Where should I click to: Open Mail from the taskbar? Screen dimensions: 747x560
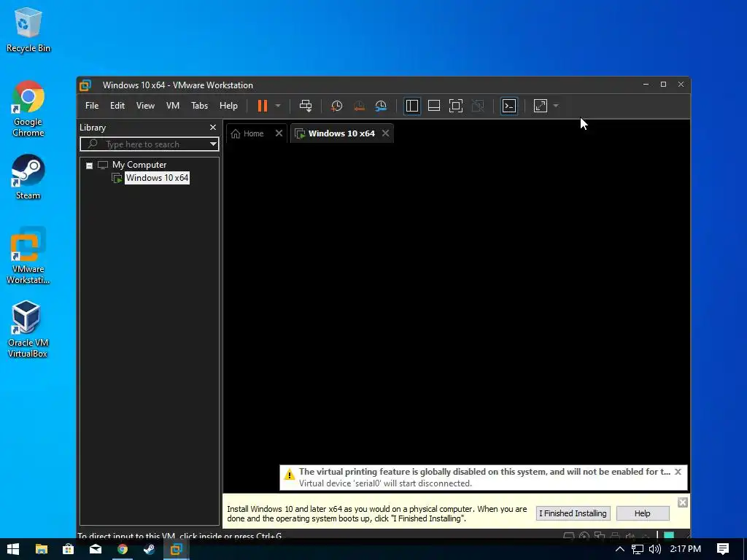(96, 549)
